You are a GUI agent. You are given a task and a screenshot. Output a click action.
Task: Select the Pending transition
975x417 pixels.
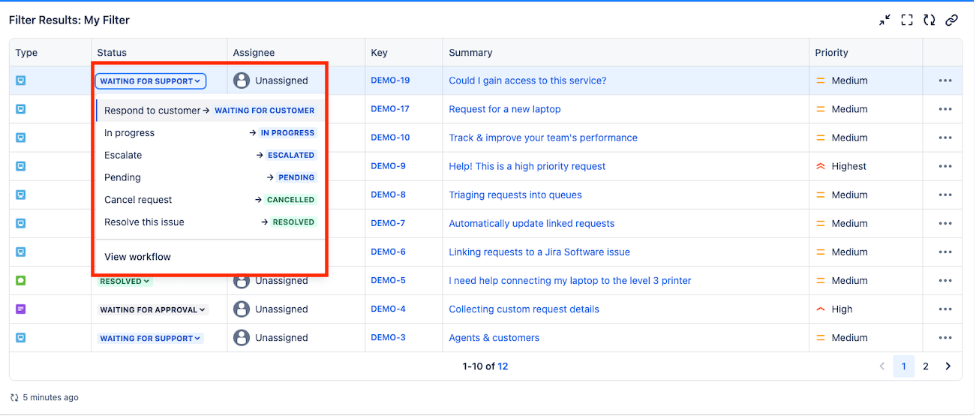[x=210, y=178]
